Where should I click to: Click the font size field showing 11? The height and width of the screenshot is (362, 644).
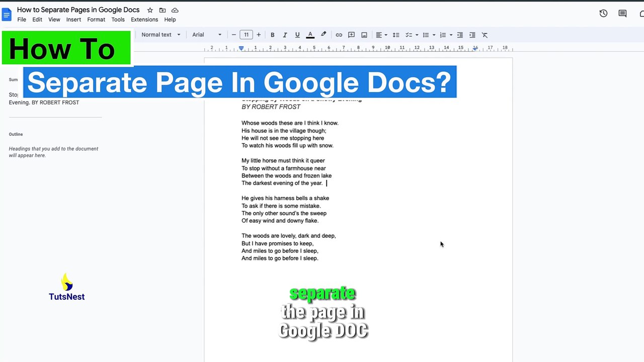(x=246, y=35)
